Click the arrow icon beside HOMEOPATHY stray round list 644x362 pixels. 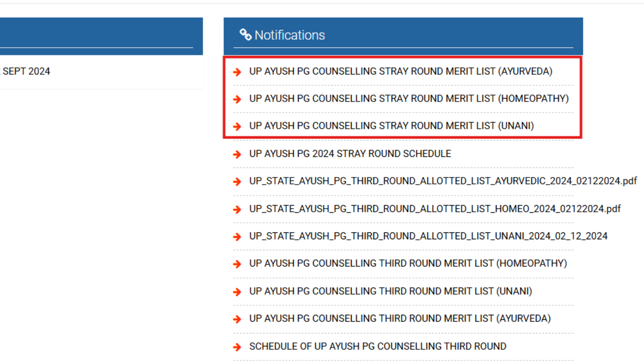pos(237,99)
